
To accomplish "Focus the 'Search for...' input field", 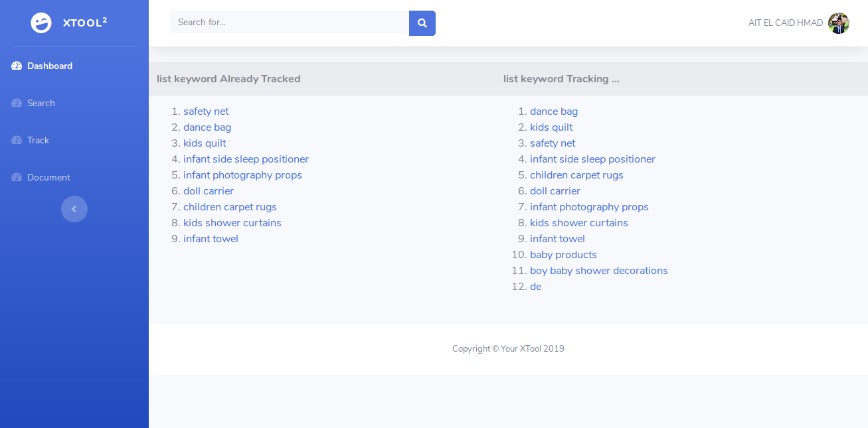I will point(290,23).
